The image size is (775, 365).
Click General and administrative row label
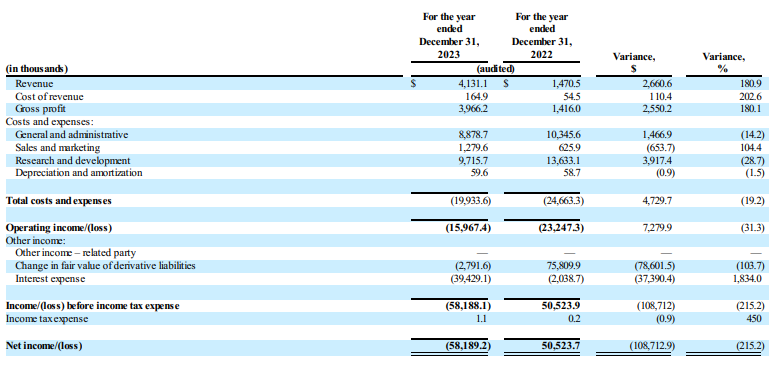(x=72, y=135)
